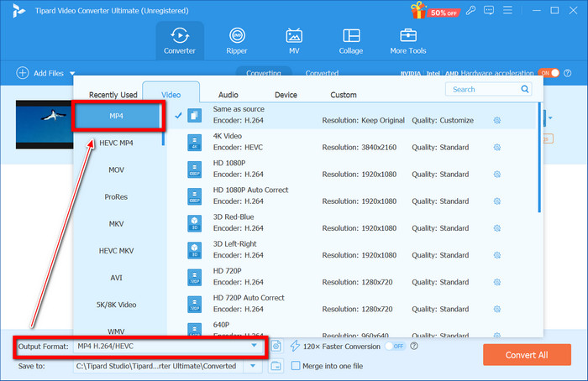The width and height of the screenshot is (588, 381).
Task: Check Merge into one file
Action: [x=296, y=366]
